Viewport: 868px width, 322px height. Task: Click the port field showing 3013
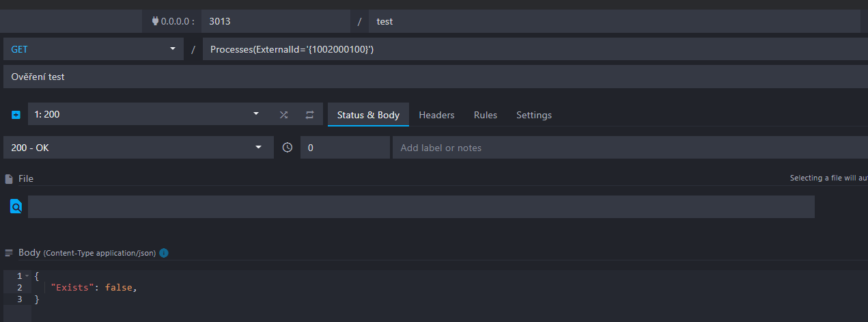(x=275, y=21)
